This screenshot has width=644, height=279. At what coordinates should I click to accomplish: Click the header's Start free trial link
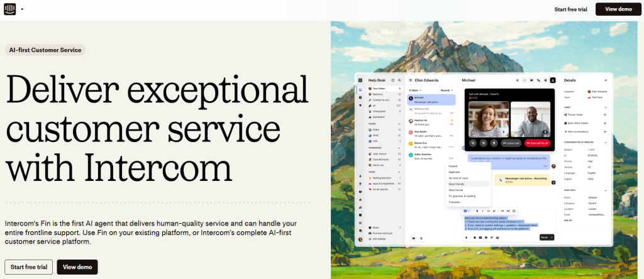(570, 9)
